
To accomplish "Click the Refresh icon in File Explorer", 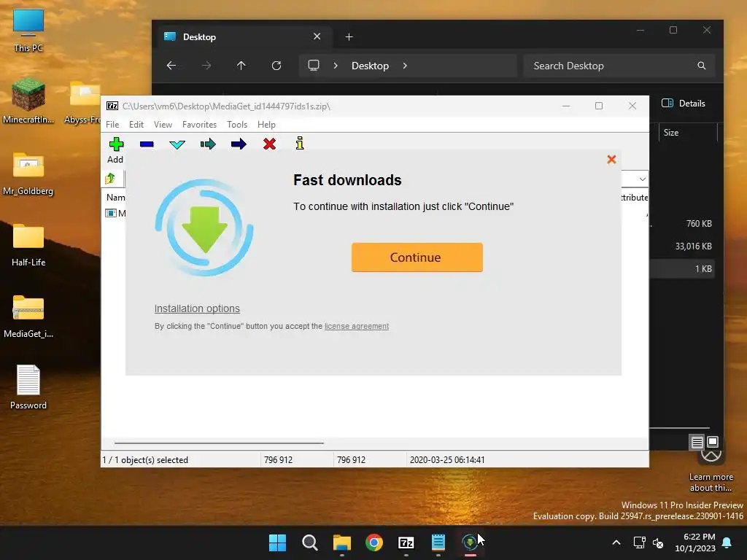I will point(276,66).
